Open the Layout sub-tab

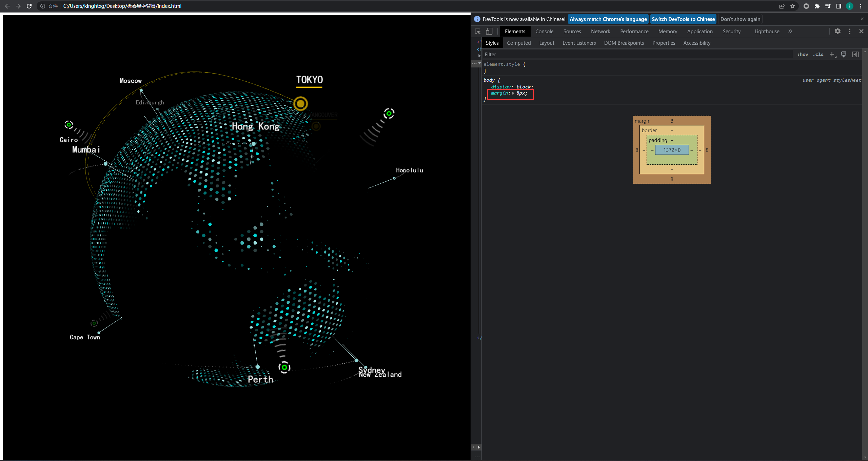[x=547, y=43]
